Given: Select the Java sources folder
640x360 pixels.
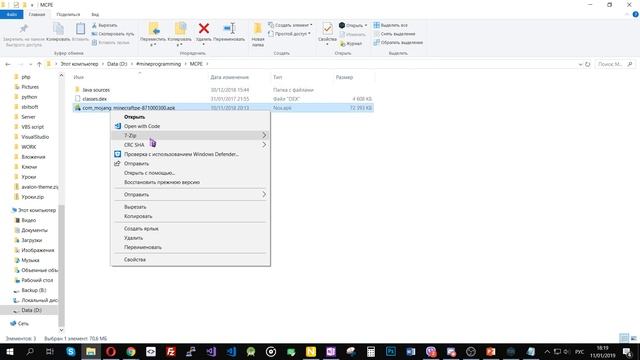Looking at the screenshot, I should point(96,90).
